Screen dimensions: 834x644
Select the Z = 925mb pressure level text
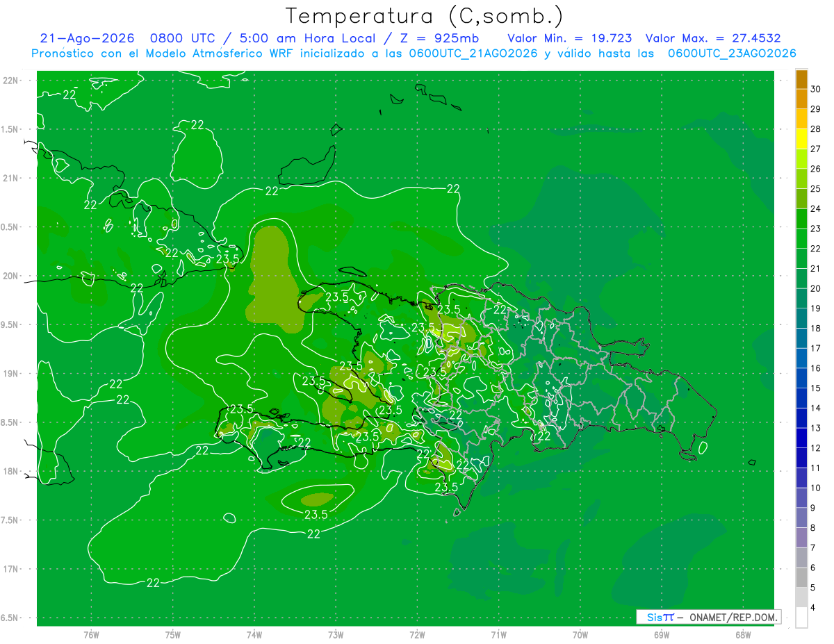point(438,38)
